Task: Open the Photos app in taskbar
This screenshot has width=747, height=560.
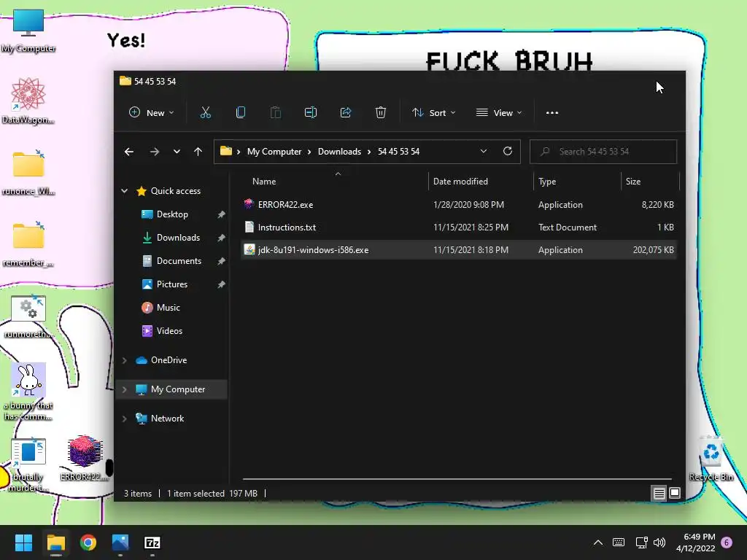Action: coord(120,542)
